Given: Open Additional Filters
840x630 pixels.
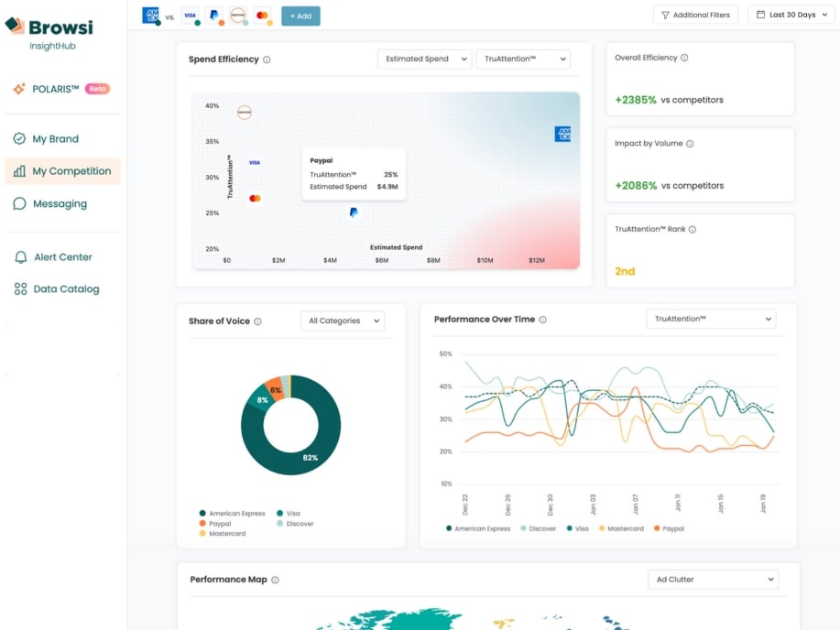Looking at the screenshot, I should pyautogui.click(x=695, y=15).
